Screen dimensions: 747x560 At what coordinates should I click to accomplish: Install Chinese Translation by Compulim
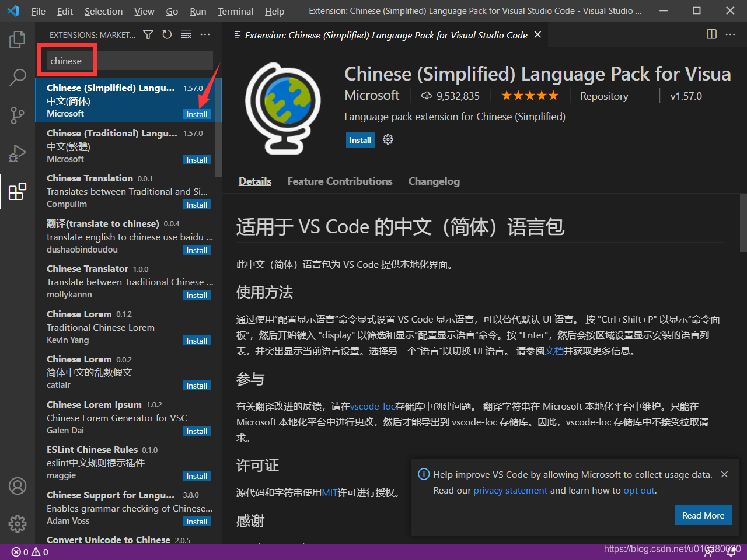(x=197, y=205)
